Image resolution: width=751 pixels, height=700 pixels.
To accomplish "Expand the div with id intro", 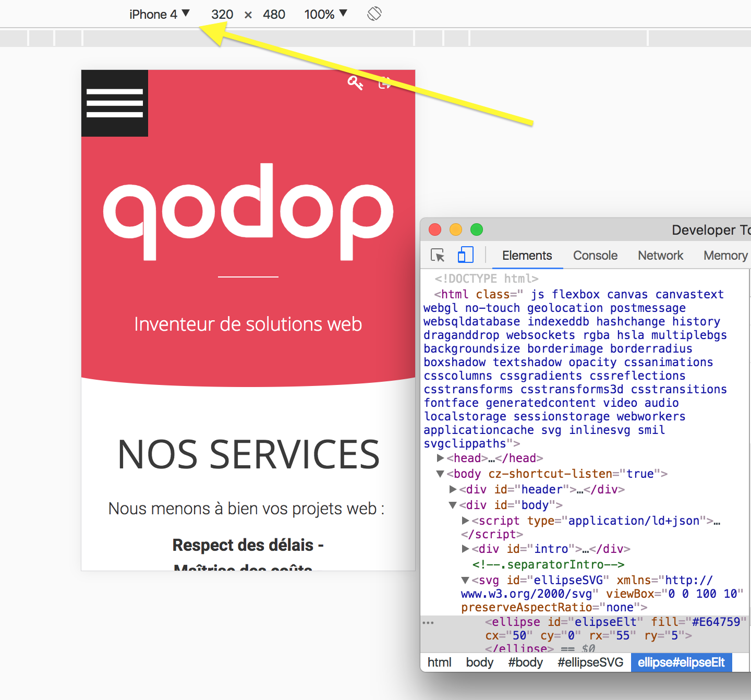I will (x=465, y=549).
